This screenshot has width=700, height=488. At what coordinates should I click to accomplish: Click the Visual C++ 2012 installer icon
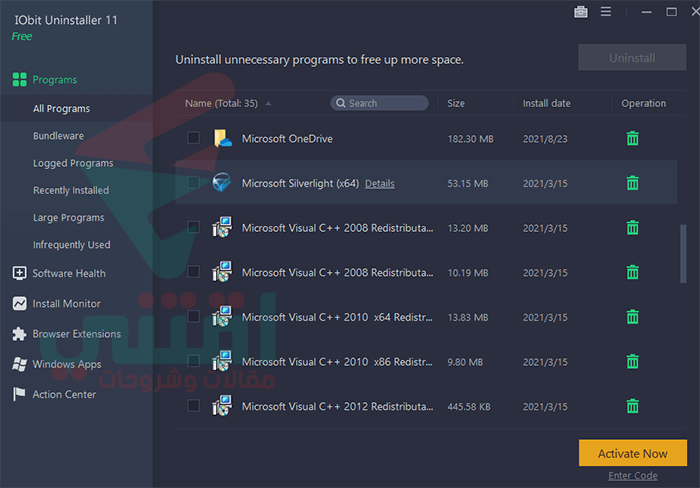tap(222, 405)
